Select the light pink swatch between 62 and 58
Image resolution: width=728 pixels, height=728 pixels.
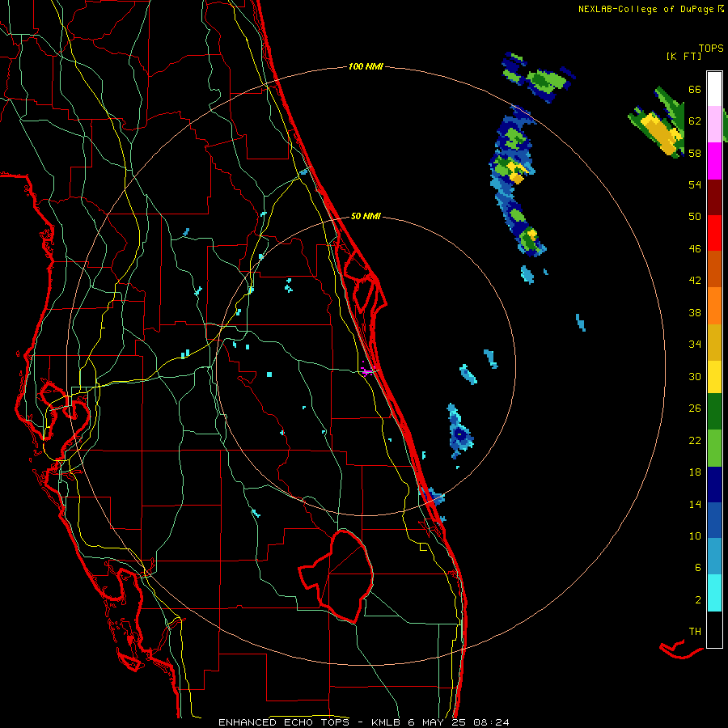pos(714,125)
